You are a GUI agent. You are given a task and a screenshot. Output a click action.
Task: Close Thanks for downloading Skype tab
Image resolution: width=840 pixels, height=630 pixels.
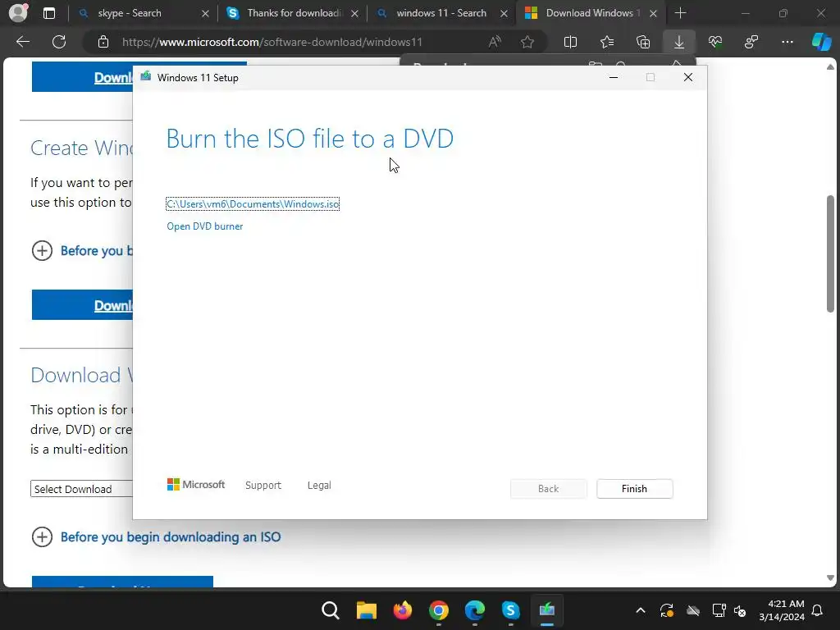point(354,13)
